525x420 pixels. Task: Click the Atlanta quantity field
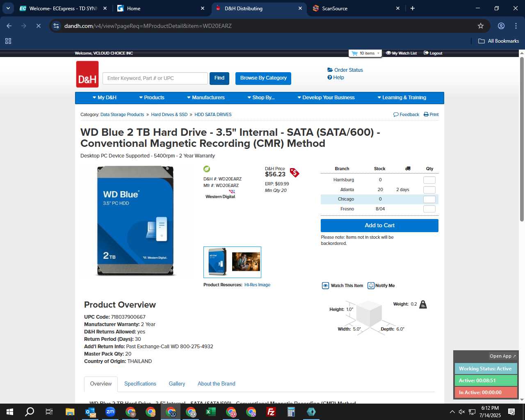[429, 190]
